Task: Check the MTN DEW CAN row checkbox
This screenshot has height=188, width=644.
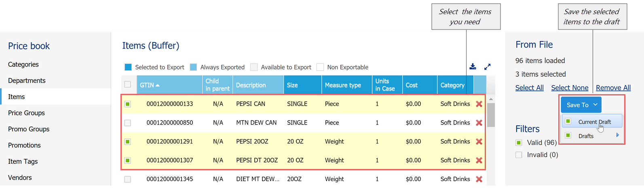Action: (128, 123)
